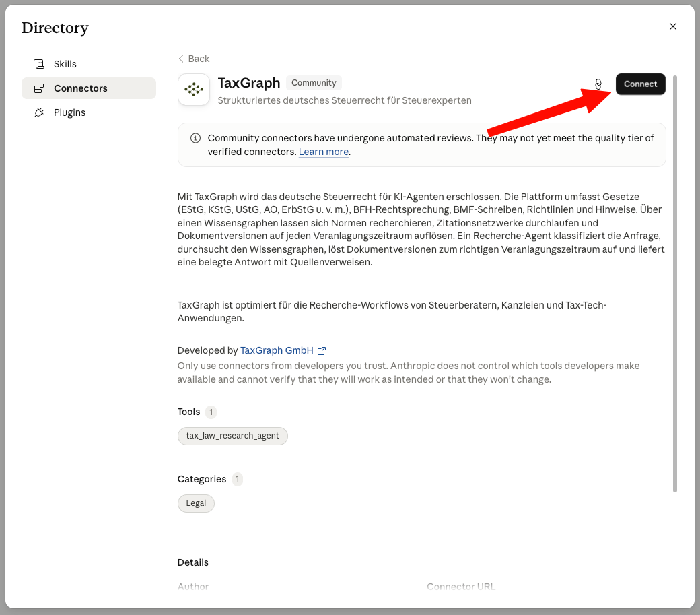The width and height of the screenshot is (700, 615).
Task: Click the Community badge
Action: pos(314,83)
